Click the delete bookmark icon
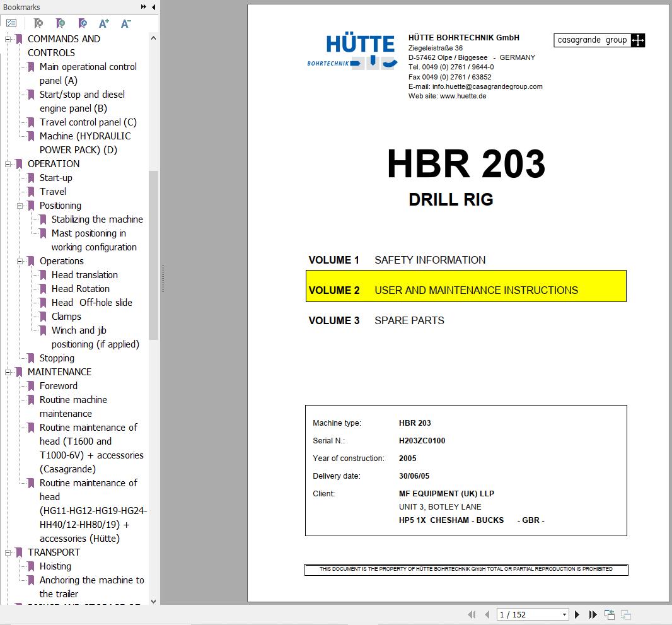Image resolution: width=672 pixels, height=625 pixels. [38, 23]
